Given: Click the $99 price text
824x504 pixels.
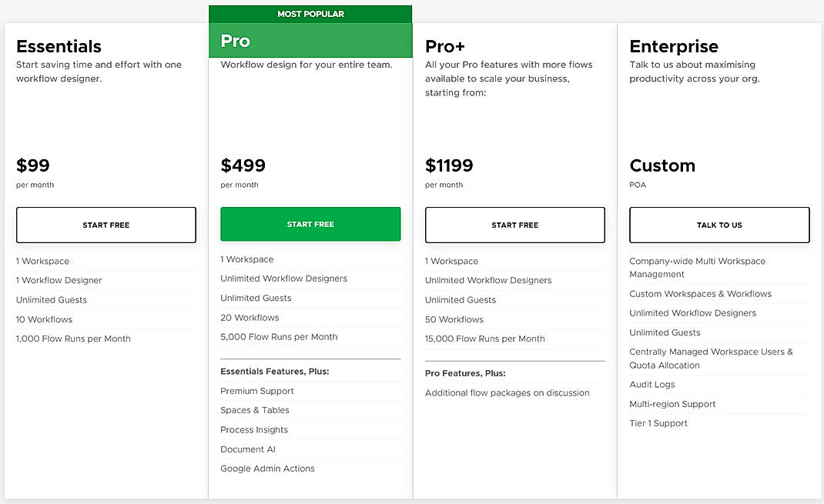Looking at the screenshot, I should tap(33, 165).
